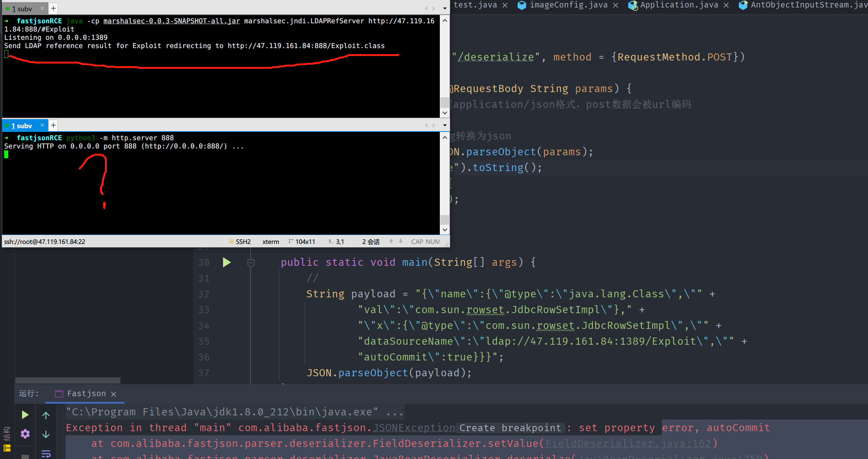The image size is (868, 459).
Task: Open the FieldDeserializer.java:162 stack trace link
Action: [x=628, y=444]
